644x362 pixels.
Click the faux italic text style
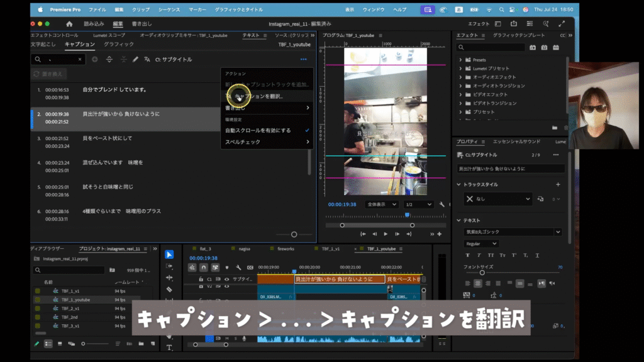click(x=479, y=255)
